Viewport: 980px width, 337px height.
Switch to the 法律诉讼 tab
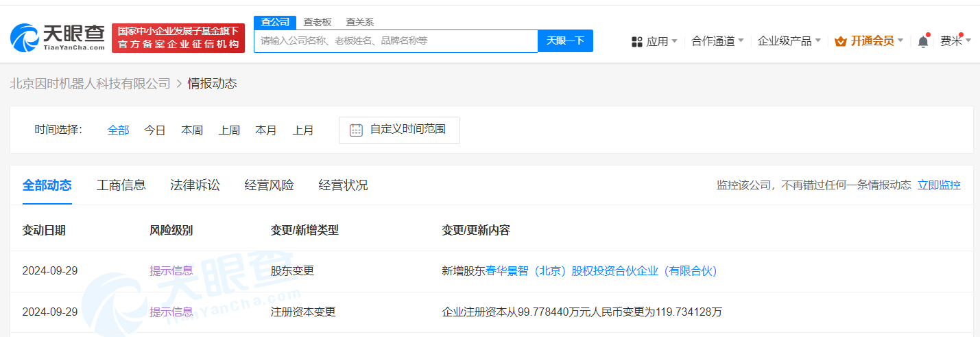195,185
